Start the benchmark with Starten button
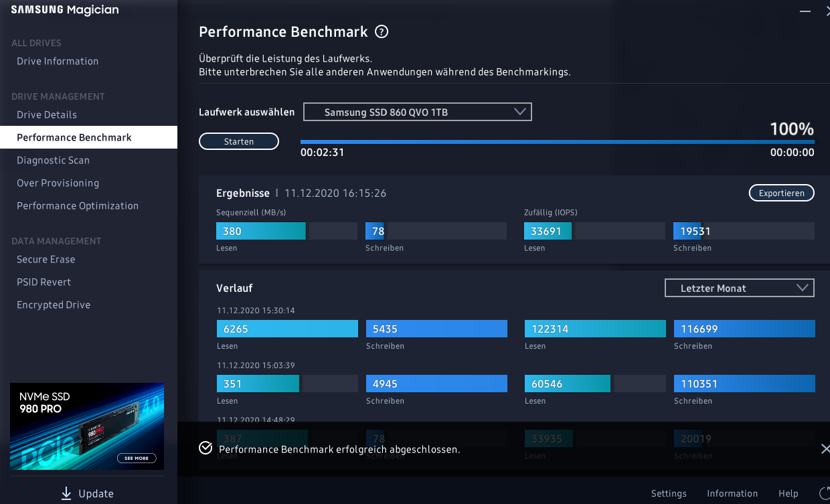 [x=239, y=141]
